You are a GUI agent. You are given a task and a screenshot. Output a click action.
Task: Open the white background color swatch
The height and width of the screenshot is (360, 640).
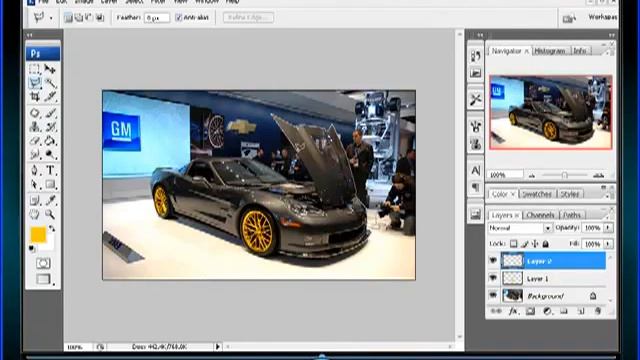point(49,245)
